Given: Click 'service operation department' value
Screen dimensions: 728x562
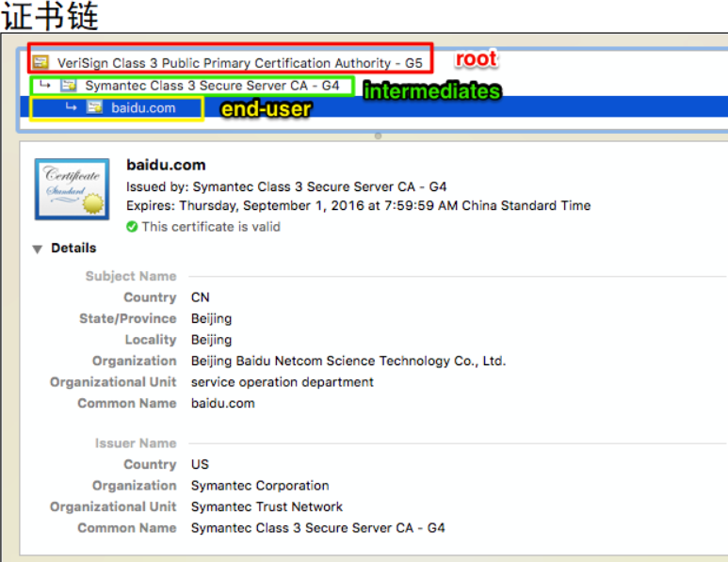Looking at the screenshot, I should [283, 382].
